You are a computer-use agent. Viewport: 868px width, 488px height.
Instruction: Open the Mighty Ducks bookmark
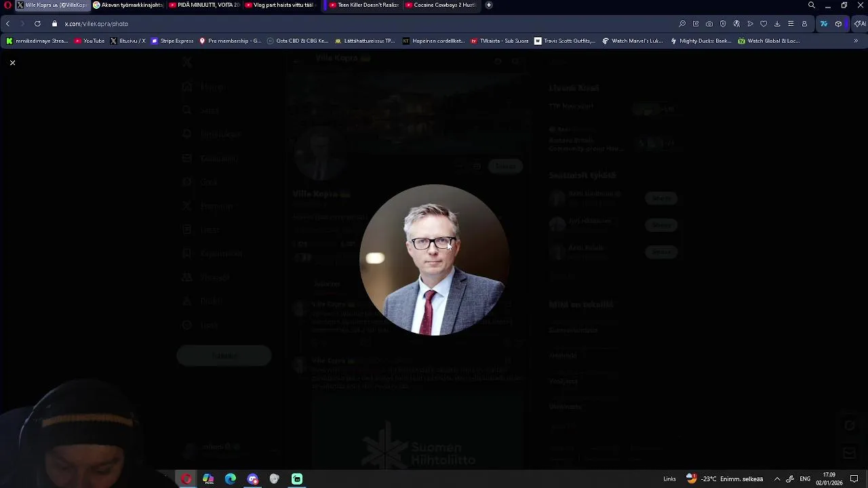(701, 41)
